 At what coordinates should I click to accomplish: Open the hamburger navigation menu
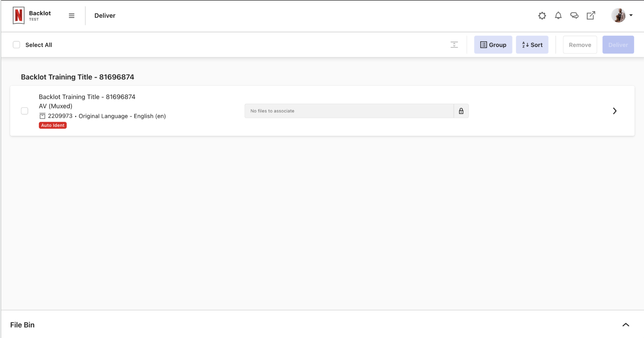(71, 16)
